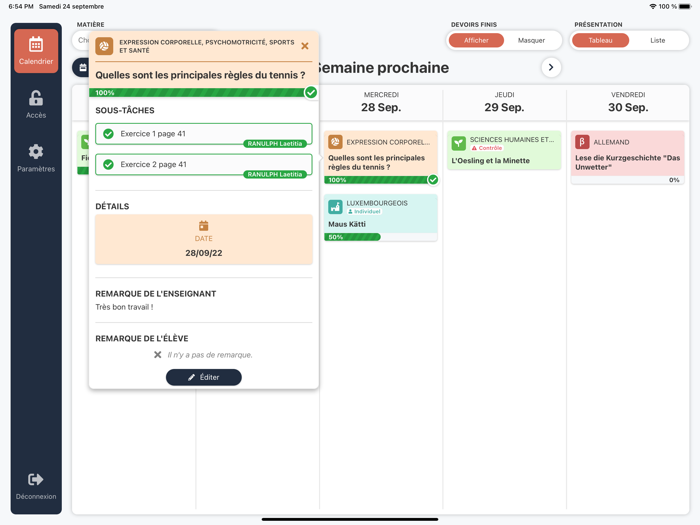Click the Allemand subject icon
Image resolution: width=700 pixels, height=525 pixels.
click(582, 142)
